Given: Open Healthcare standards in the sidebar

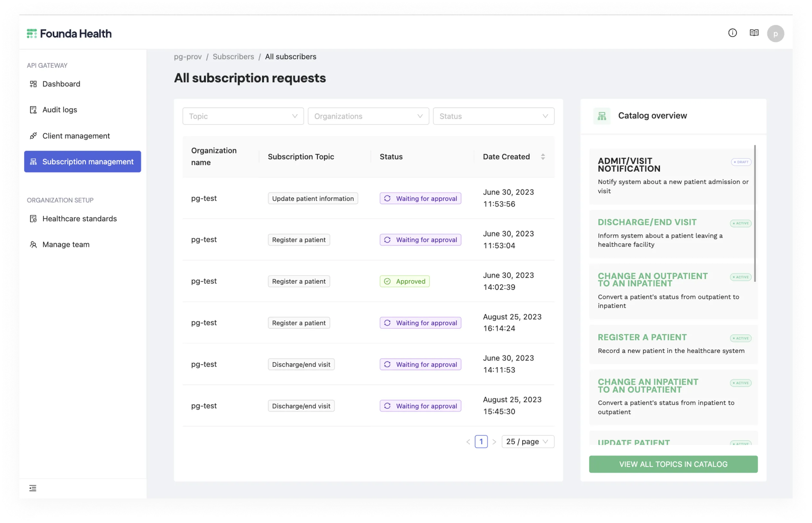Looking at the screenshot, I should click(x=83, y=219).
